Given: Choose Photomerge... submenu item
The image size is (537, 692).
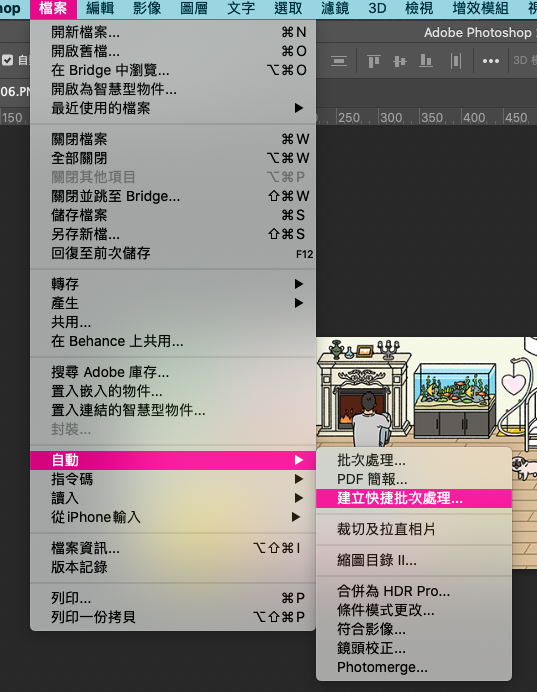Looking at the screenshot, I should point(414,667).
